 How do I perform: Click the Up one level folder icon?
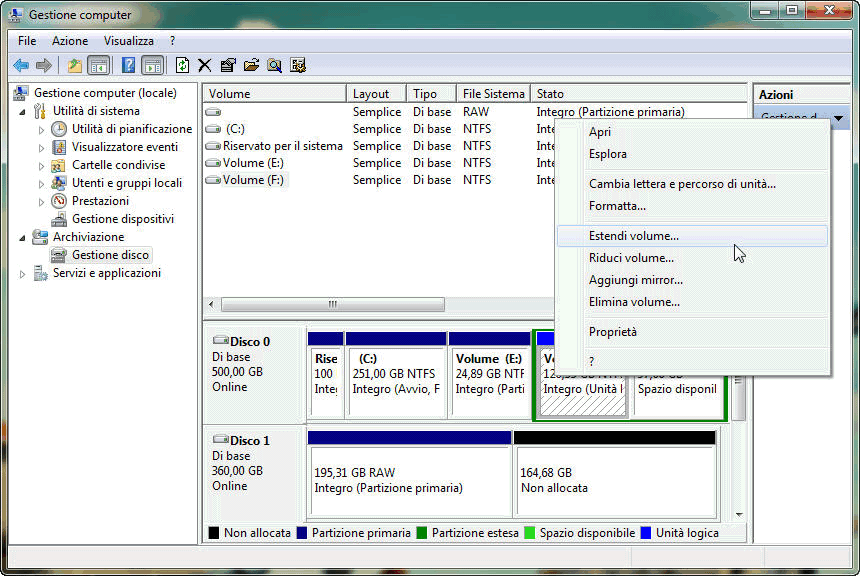pyautogui.click(x=74, y=65)
